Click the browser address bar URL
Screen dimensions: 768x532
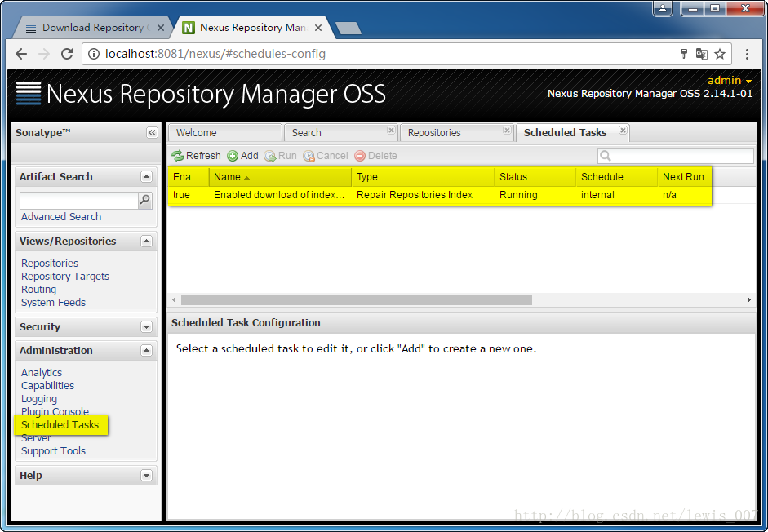click(x=215, y=54)
